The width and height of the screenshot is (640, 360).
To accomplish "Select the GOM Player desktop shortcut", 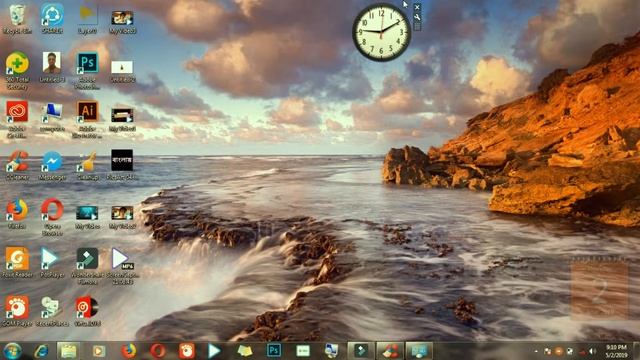I will [17, 311].
